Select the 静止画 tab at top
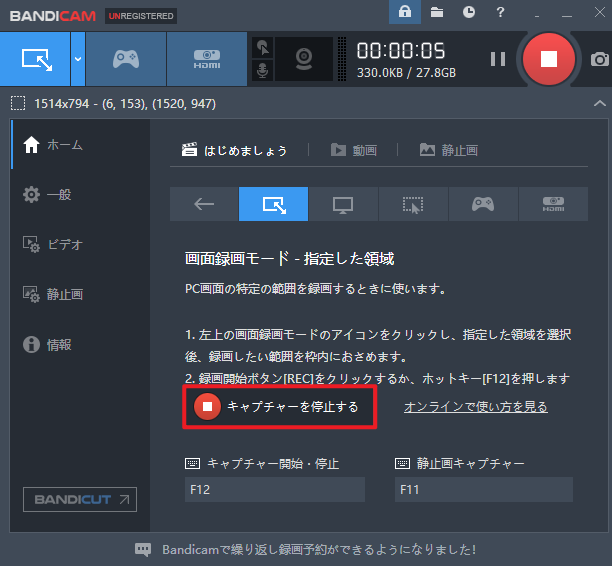The width and height of the screenshot is (612, 566). point(449,150)
